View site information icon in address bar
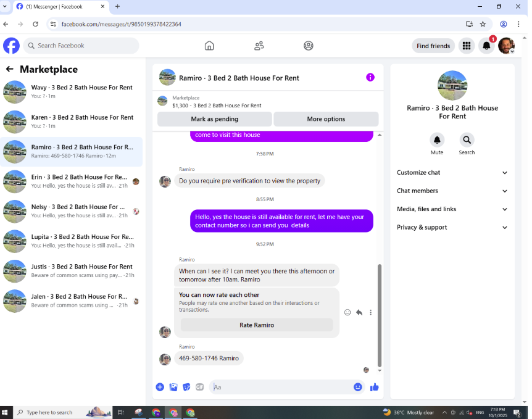The height and width of the screenshot is (419, 532). (x=53, y=24)
